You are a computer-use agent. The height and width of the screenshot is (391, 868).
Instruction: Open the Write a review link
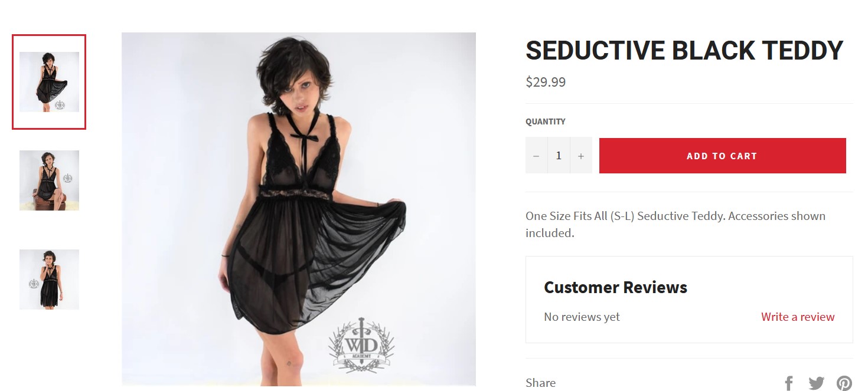coord(798,317)
